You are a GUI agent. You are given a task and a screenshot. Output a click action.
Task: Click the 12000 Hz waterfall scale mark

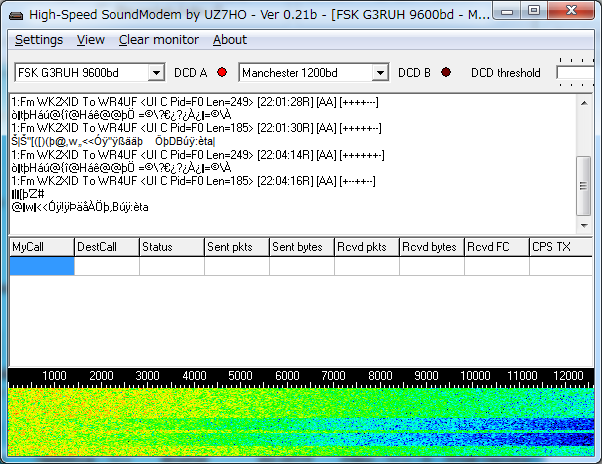pos(568,375)
